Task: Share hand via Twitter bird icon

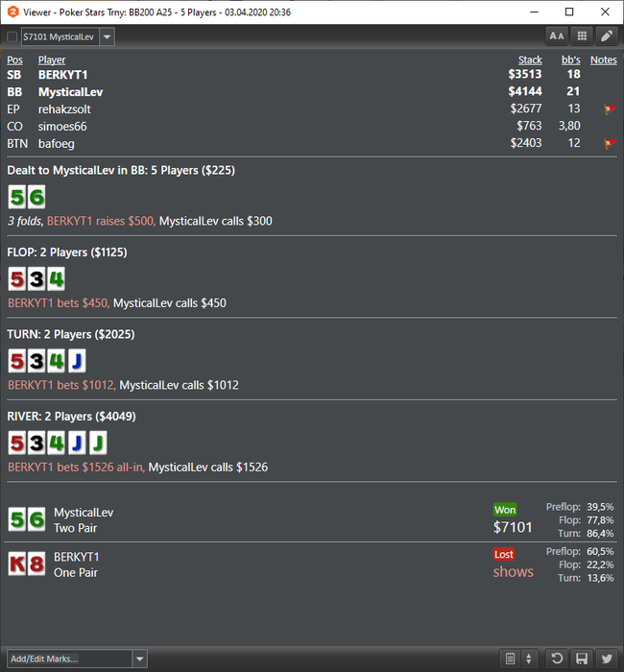Action: pyautogui.click(x=607, y=659)
